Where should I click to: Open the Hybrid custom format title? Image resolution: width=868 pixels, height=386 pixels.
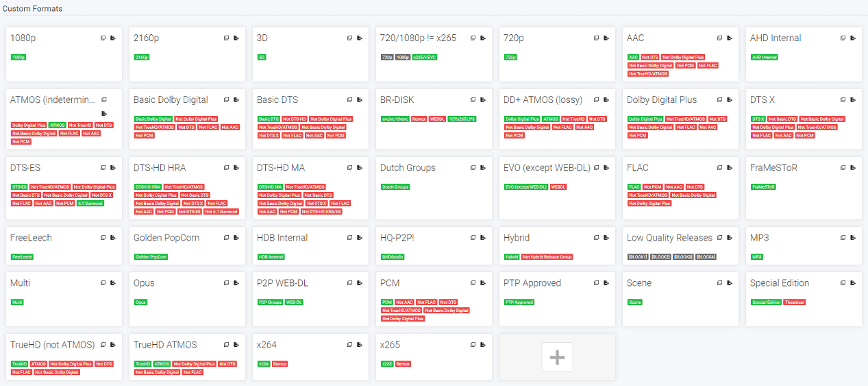click(x=517, y=238)
